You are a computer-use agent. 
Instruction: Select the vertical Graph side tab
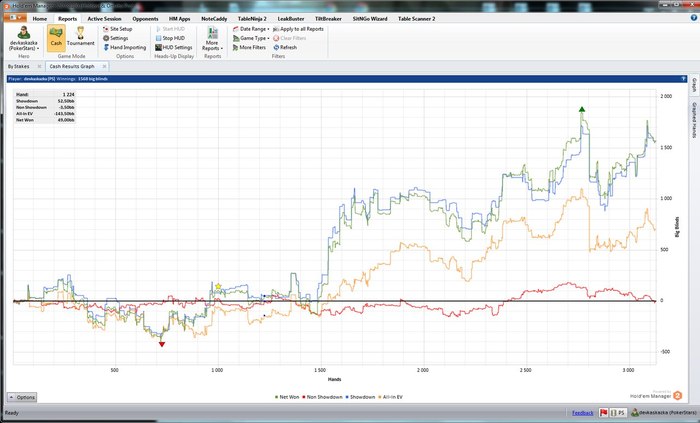click(695, 84)
